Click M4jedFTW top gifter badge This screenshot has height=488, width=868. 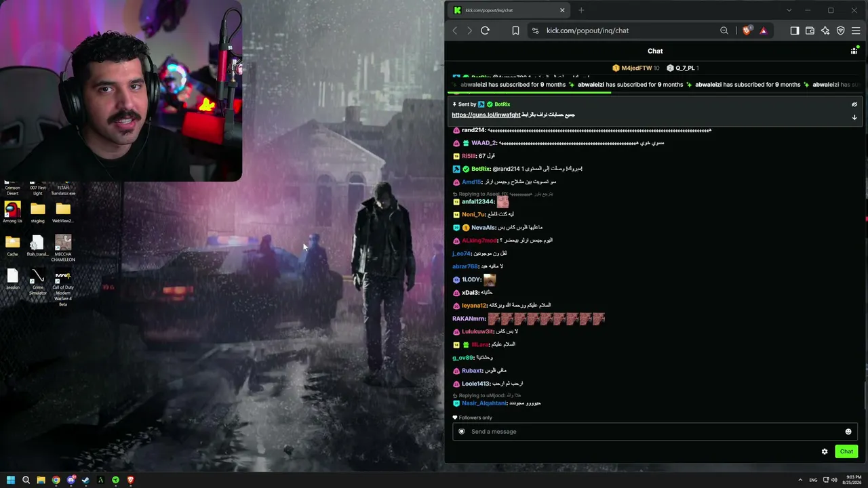pyautogui.click(x=636, y=68)
